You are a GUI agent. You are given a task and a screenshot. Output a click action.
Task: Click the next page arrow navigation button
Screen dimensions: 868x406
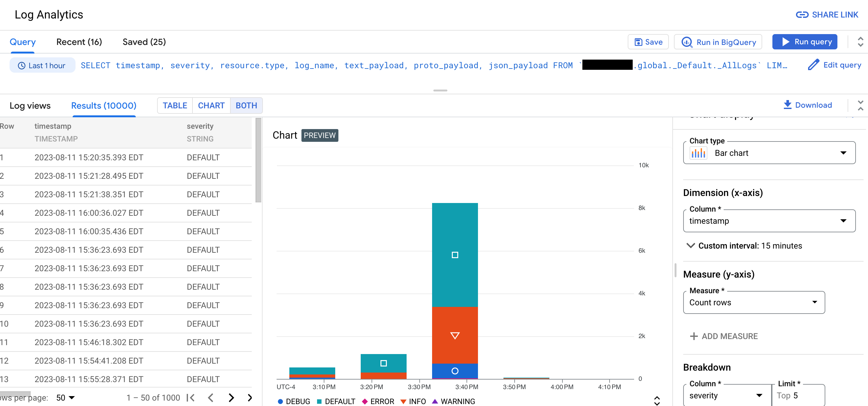point(231,398)
